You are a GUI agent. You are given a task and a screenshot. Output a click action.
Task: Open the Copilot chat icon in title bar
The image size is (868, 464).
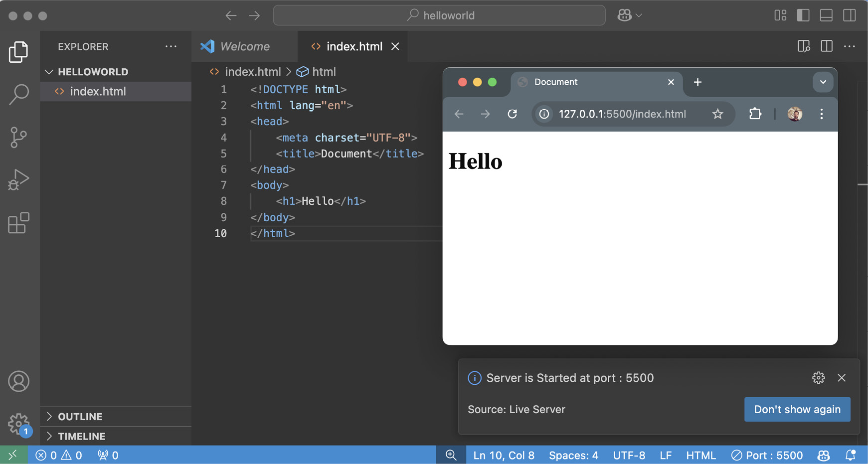click(x=624, y=15)
